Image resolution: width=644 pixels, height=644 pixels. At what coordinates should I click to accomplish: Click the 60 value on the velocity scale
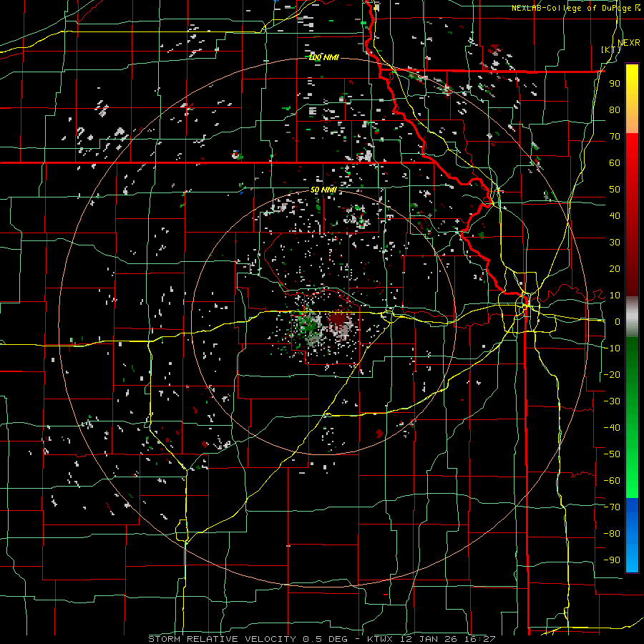[615, 163]
